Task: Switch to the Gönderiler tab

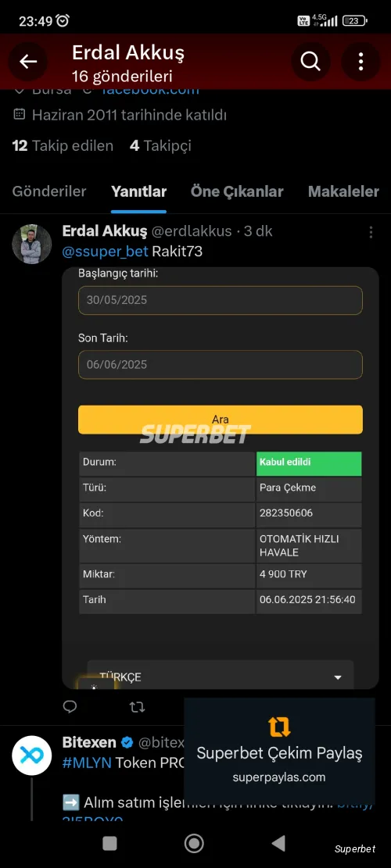Action: [x=49, y=191]
